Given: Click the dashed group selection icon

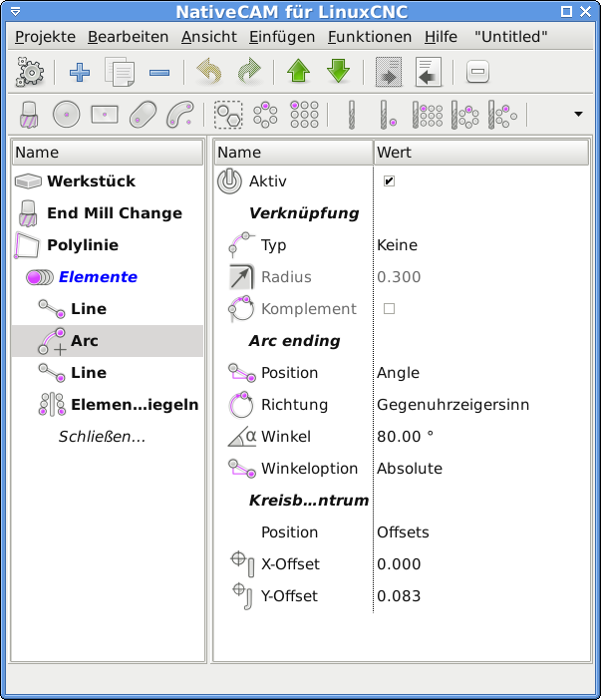Looking at the screenshot, I should (x=228, y=115).
